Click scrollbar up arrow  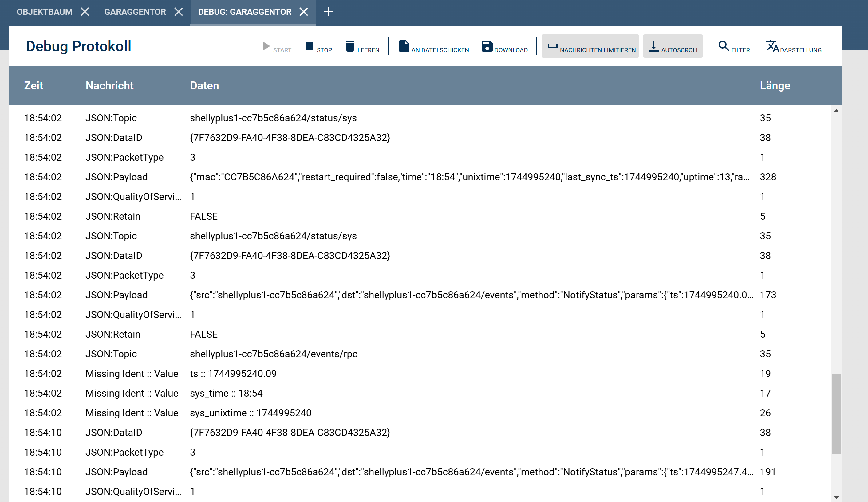pyautogui.click(x=836, y=111)
